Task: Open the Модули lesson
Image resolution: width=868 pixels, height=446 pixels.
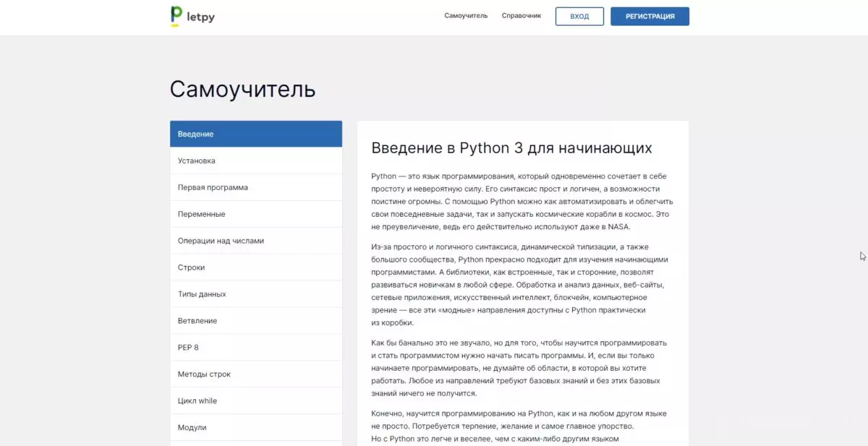Action: point(256,428)
